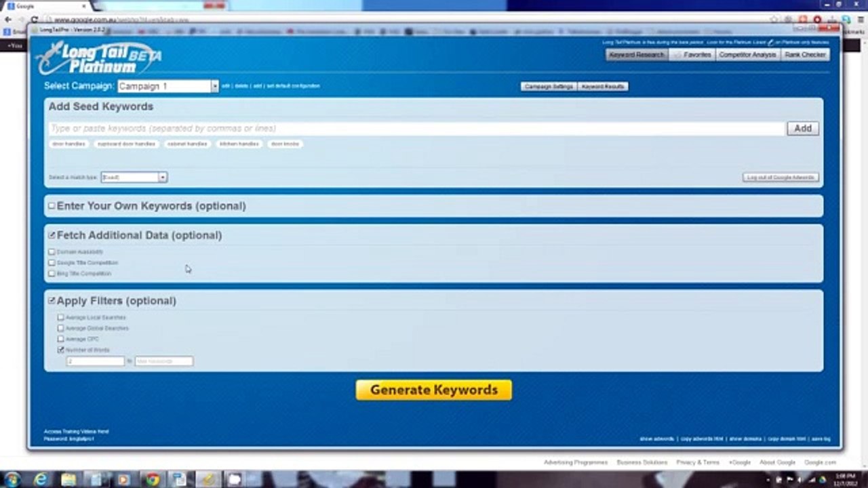Open Google Chrome from the taskbar

(x=153, y=480)
